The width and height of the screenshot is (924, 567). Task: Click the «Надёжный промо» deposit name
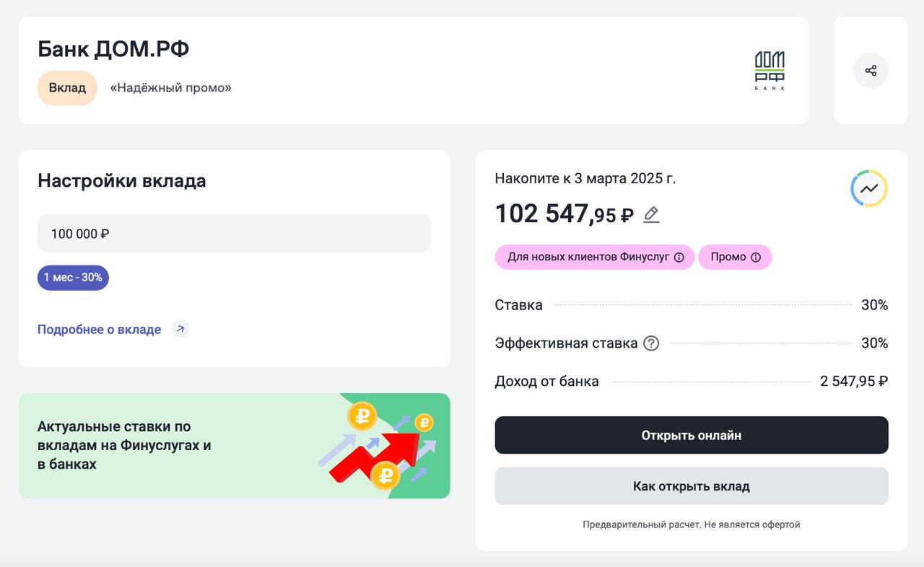(170, 88)
